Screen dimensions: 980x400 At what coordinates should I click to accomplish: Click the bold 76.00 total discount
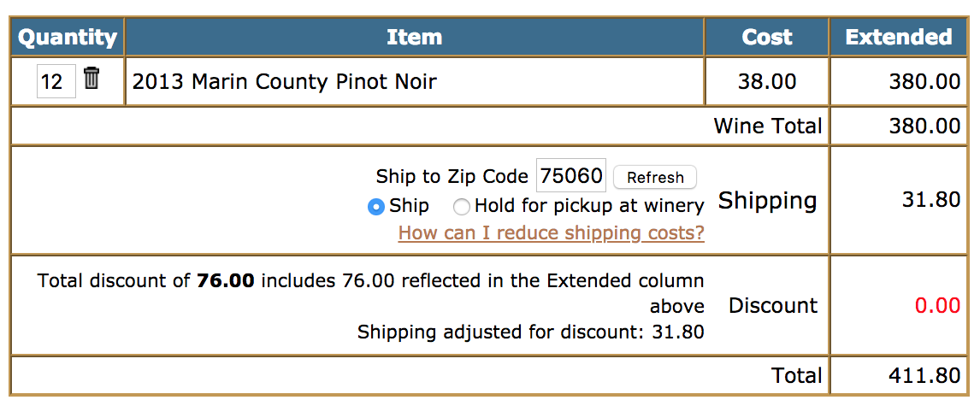(226, 281)
